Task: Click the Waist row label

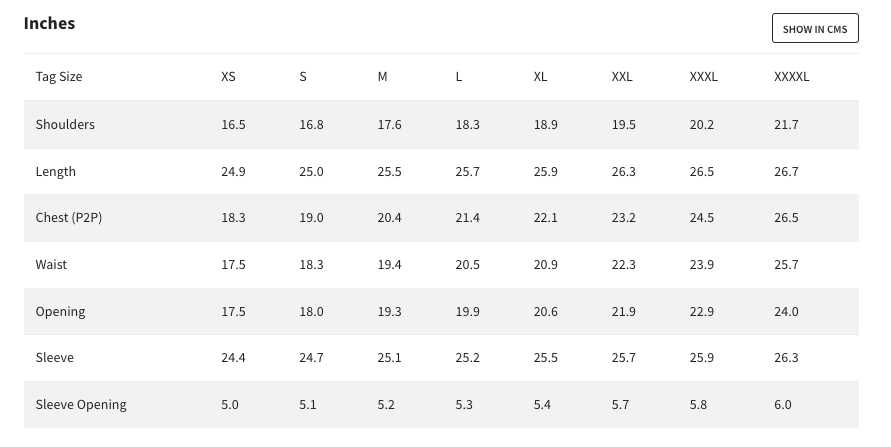Action: [51, 265]
